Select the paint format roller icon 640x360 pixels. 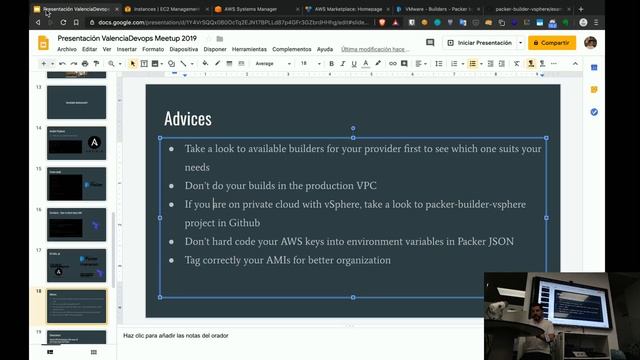96,64
